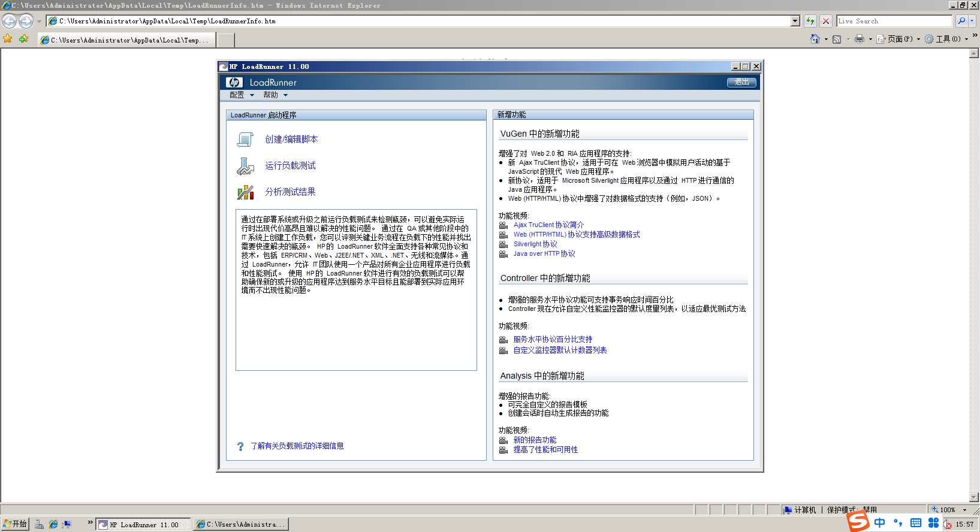Click the Internet Explorer back arrow button
The height and width of the screenshot is (532, 980).
coord(10,21)
